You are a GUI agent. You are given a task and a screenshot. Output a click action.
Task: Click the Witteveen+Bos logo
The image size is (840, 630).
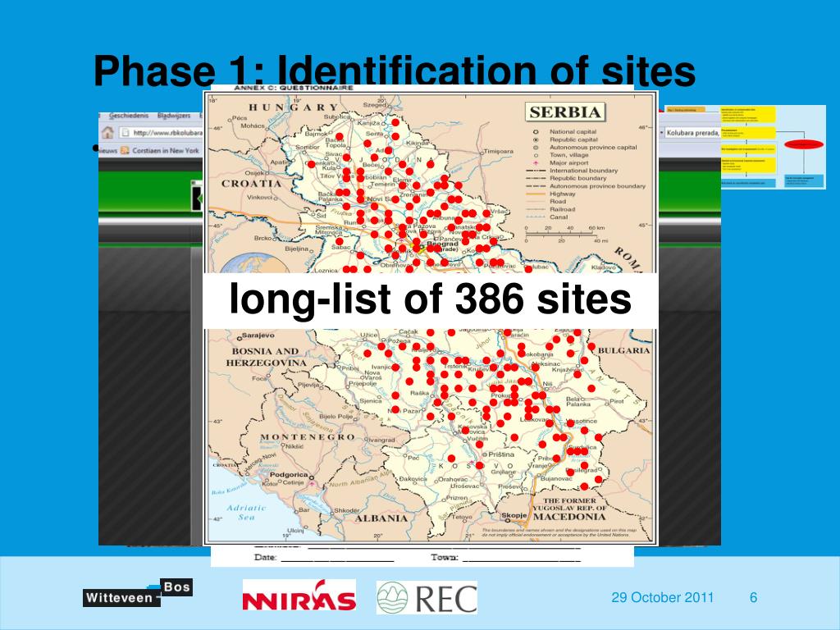138,593
